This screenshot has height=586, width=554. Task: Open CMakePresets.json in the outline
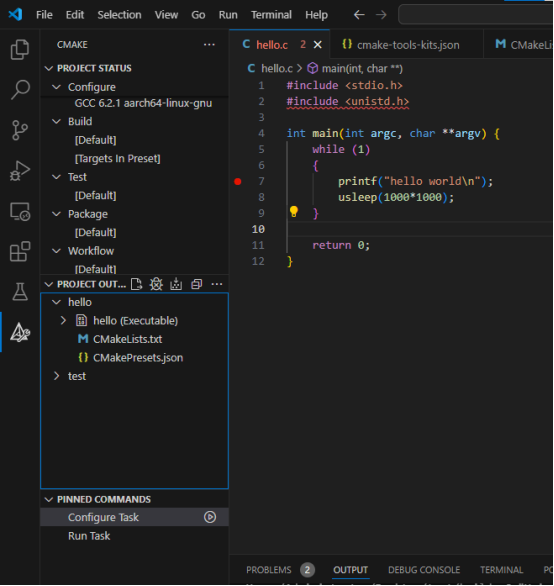pos(138,358)
